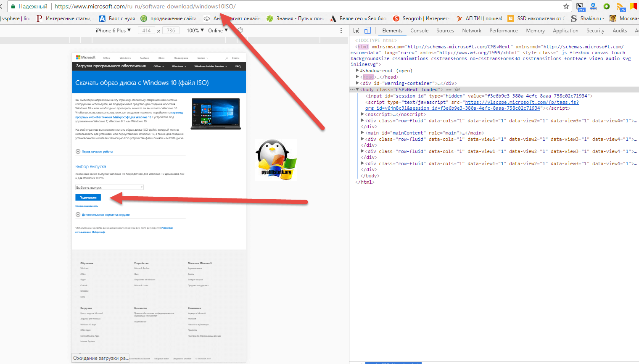Click the device width field showing 414
The height and width of the screenshot is (364, 639).
click(x=146, y=31)
